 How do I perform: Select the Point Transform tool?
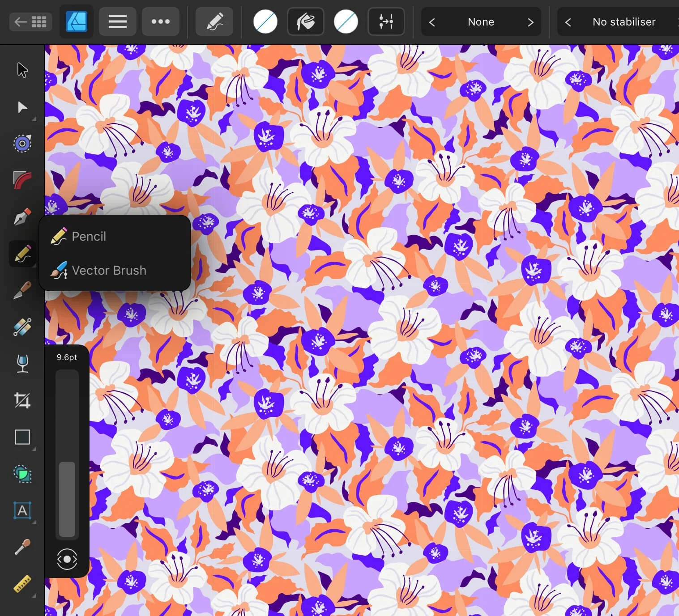coord(22,144)
